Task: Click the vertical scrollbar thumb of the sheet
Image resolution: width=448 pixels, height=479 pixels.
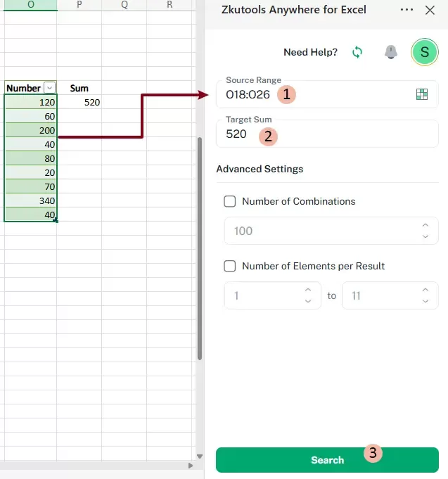Action: pos(200,249)
